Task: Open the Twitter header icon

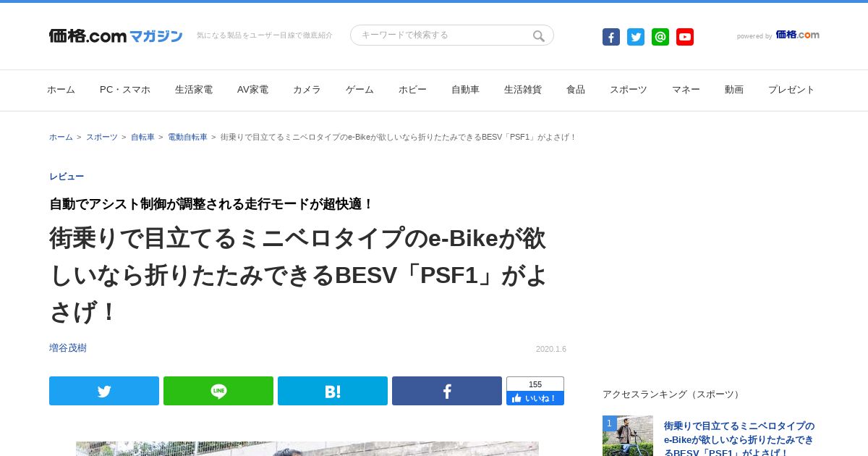Action: 636,37
